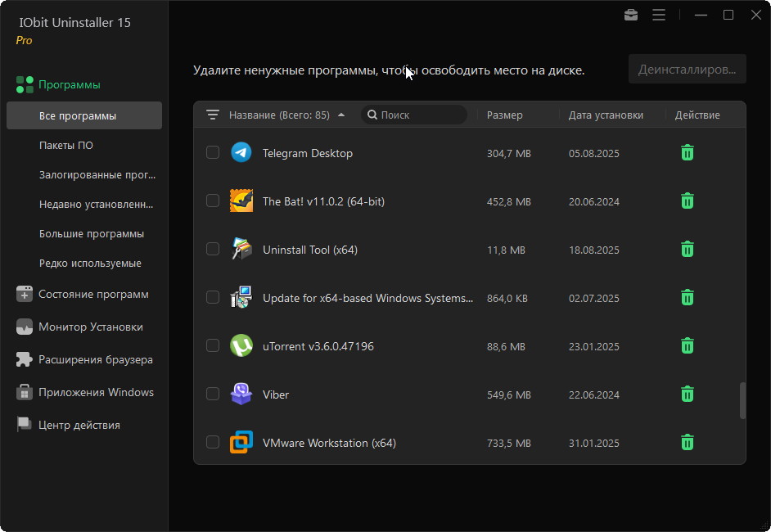Click the Деинсталлировать button
This screenshot has height=532, width=771.
pyautogui.click(x=688, y=70)
